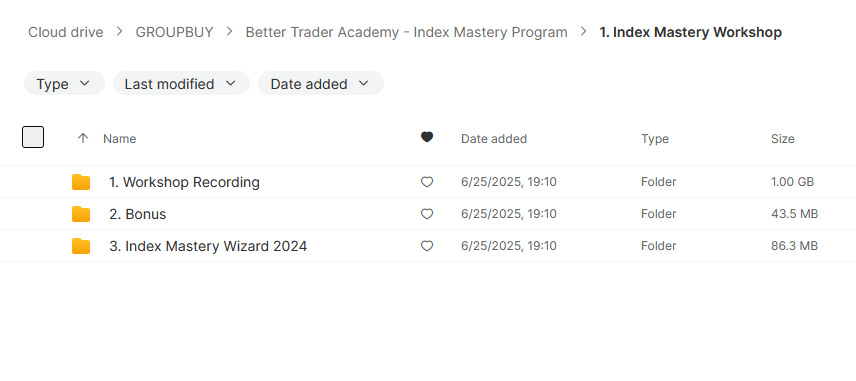Favorite the 2. Bonus folder
This screenshot has height=381, width=856.
click(427, 214)
